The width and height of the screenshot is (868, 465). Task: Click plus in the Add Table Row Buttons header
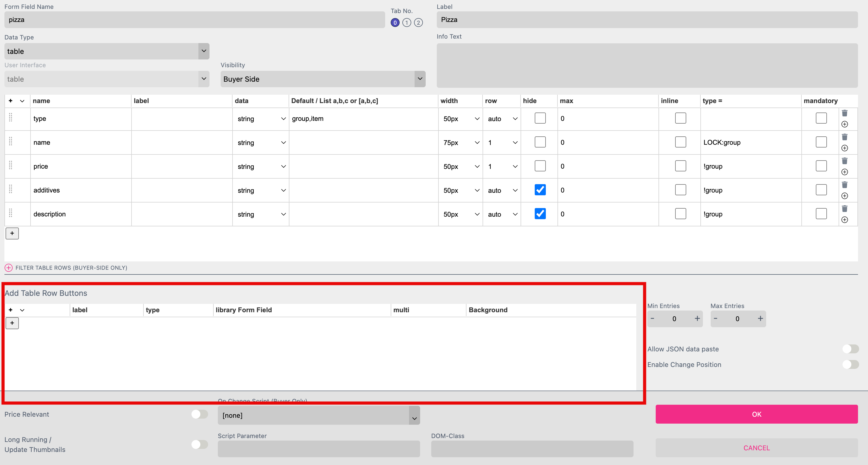coord(11,310)
